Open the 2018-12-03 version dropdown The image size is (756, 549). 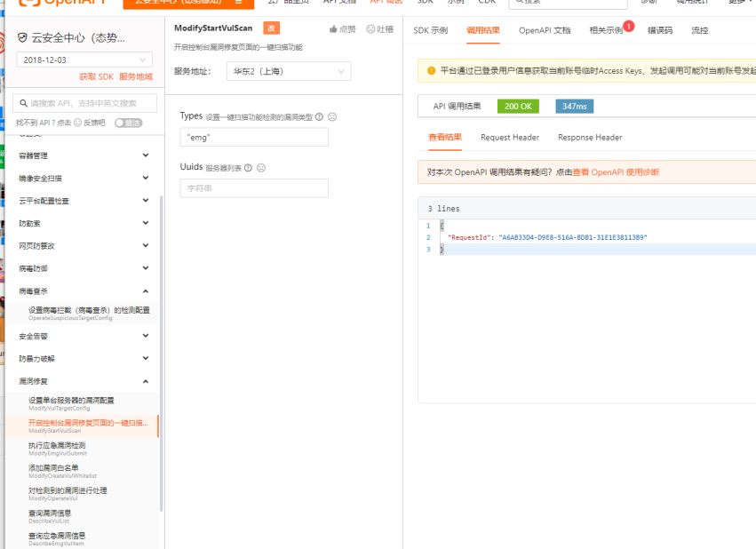point(84,60)
